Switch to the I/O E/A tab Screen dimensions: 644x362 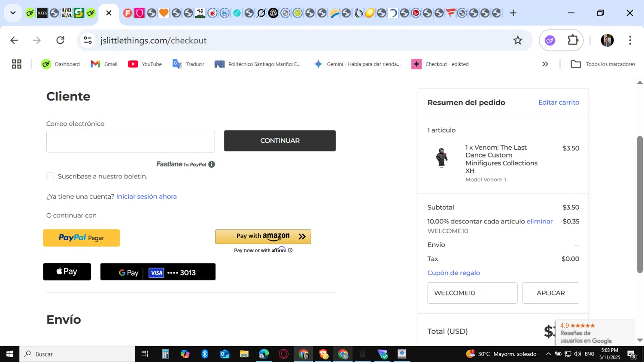click(x=67, y=13)
